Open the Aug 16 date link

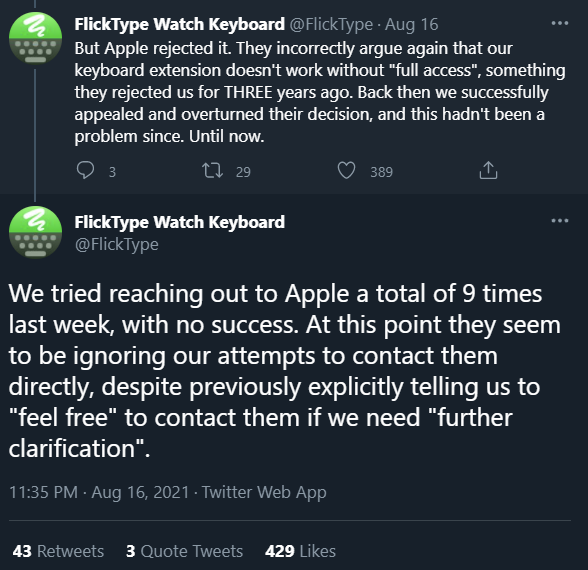tap(411, 25)
